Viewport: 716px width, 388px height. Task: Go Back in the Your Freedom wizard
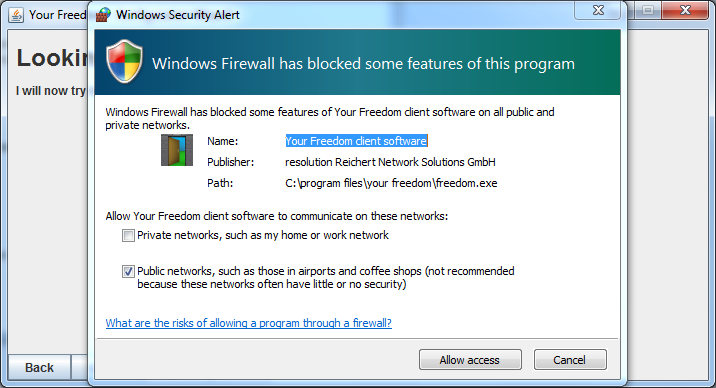pos(39,367)
